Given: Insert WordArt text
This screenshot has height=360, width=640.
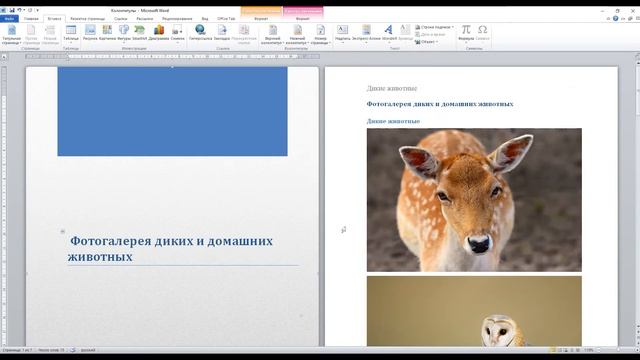Looking at the screenshot, I should 389,33.
